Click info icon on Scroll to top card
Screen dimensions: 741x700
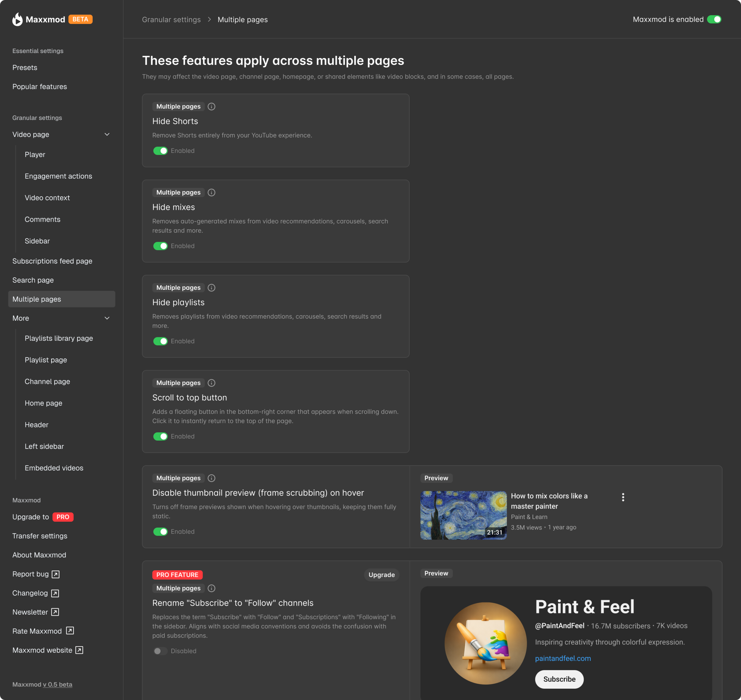[212, 383]
